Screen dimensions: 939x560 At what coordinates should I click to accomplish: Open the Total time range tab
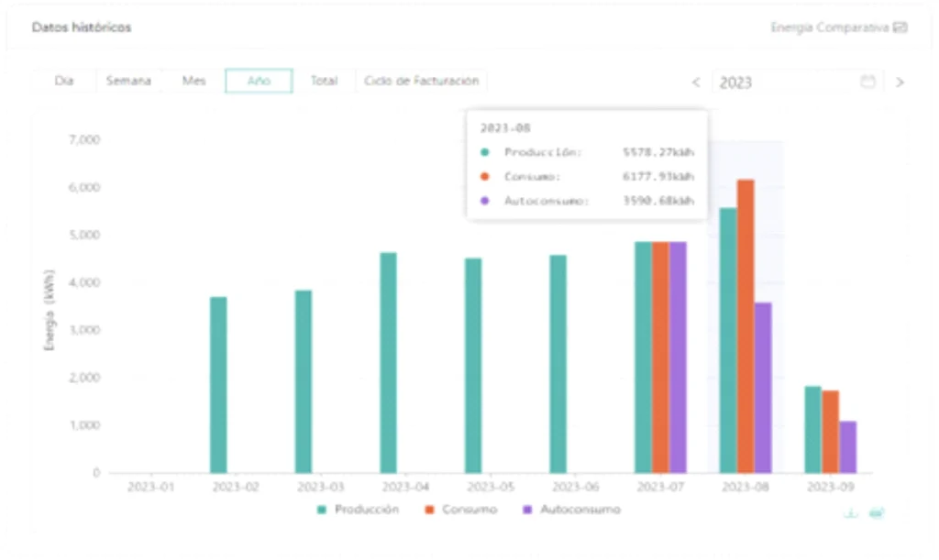[324, 81]
